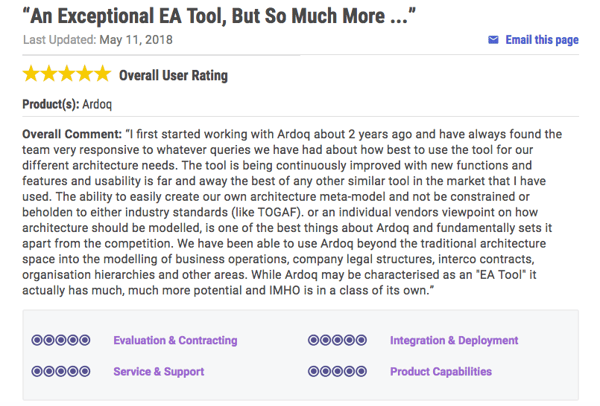
Task: Click the review title An Exceptional EA Tool
Action: pyautogui.click(x=219, y=16)
